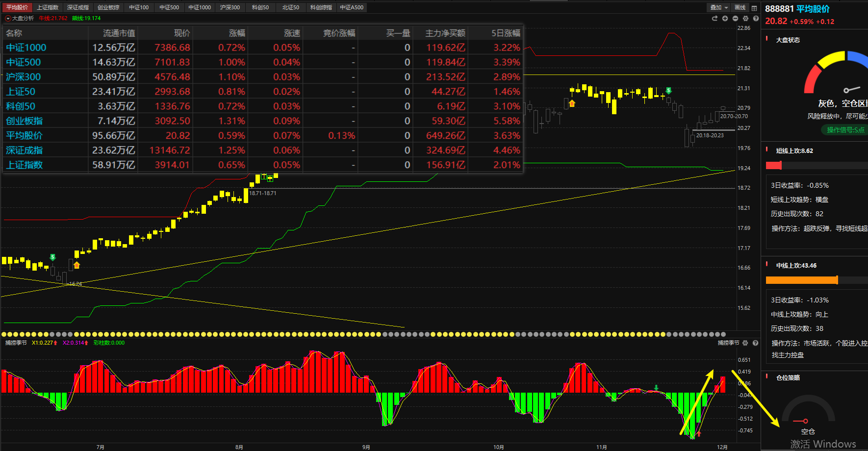The height and width of the screenshot is (451, 868).
Task: Click the 捕捞季节 panel help icon
Action: click(755, 343)
